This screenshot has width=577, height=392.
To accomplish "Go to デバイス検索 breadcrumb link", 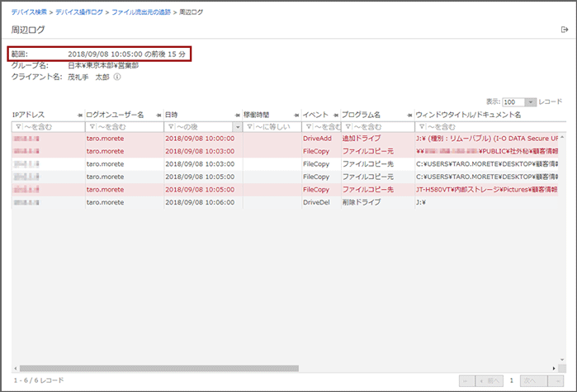I will 29,12.
